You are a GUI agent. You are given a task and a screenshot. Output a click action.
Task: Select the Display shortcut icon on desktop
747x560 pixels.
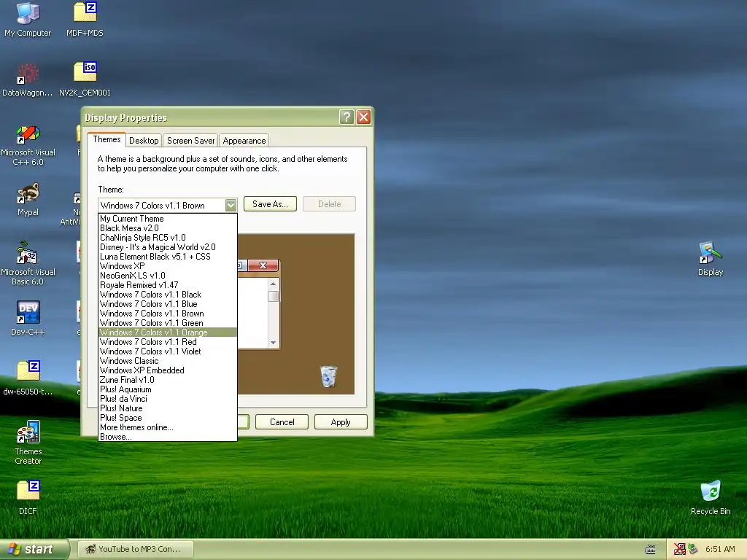coord(711,259)
